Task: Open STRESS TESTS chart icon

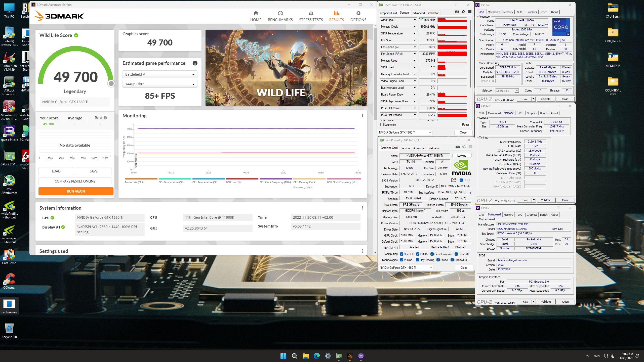Action: pyautogui.click(x=311, y=13)
